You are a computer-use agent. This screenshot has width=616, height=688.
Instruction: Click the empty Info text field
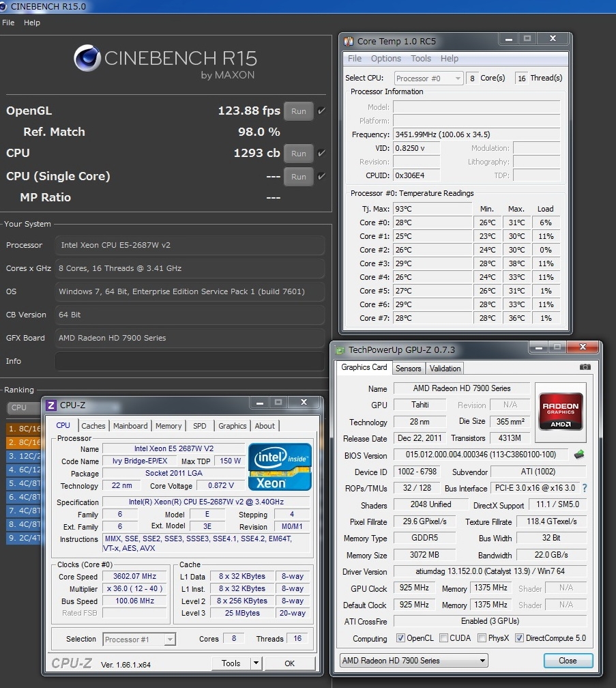(190, 361)
